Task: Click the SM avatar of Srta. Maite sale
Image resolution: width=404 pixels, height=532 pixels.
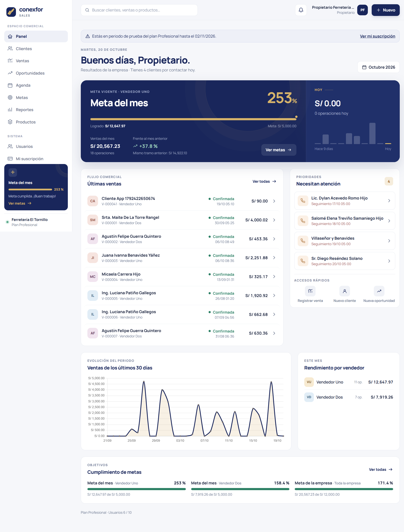Action: [93, 220]
